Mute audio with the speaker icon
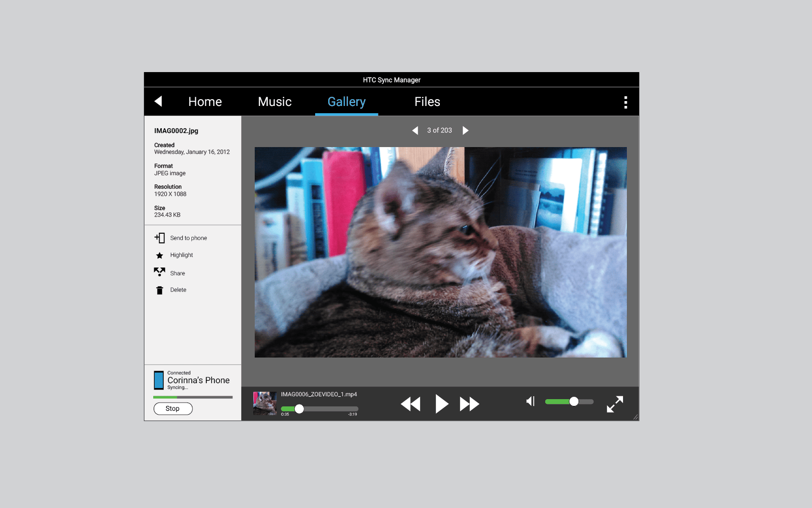 point(530,402)
